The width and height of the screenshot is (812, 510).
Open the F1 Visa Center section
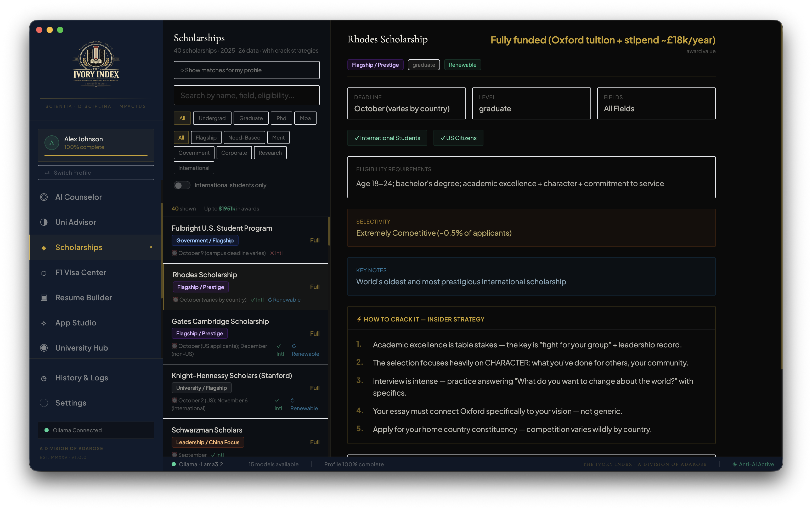click(95, 273)
